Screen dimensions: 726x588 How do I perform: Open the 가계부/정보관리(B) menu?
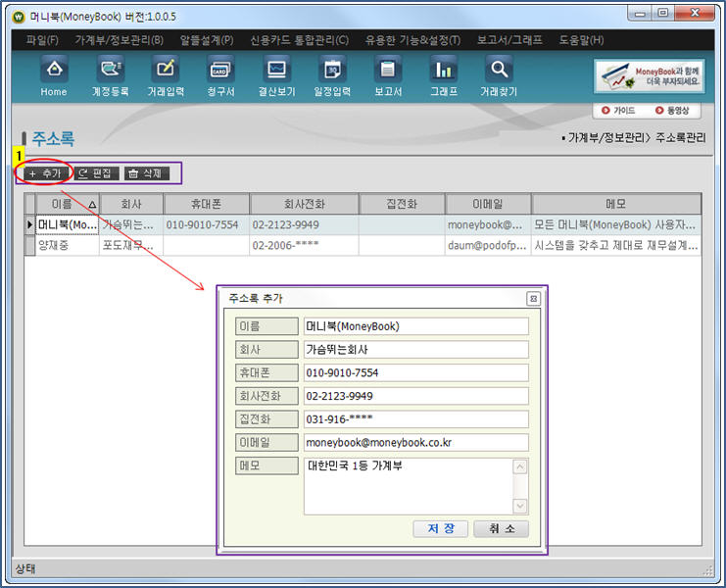pyautogui.click(x=119, y=40)
